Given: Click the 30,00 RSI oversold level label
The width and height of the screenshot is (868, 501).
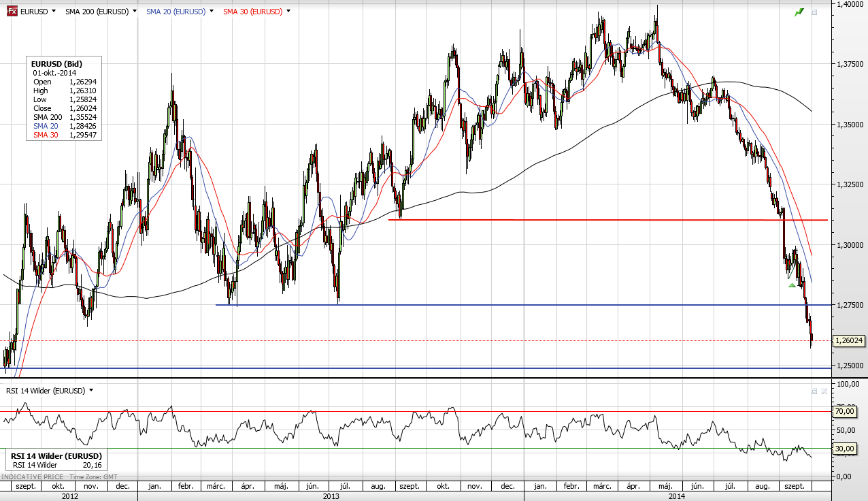Looking at the screenshot, I should 844,449.
